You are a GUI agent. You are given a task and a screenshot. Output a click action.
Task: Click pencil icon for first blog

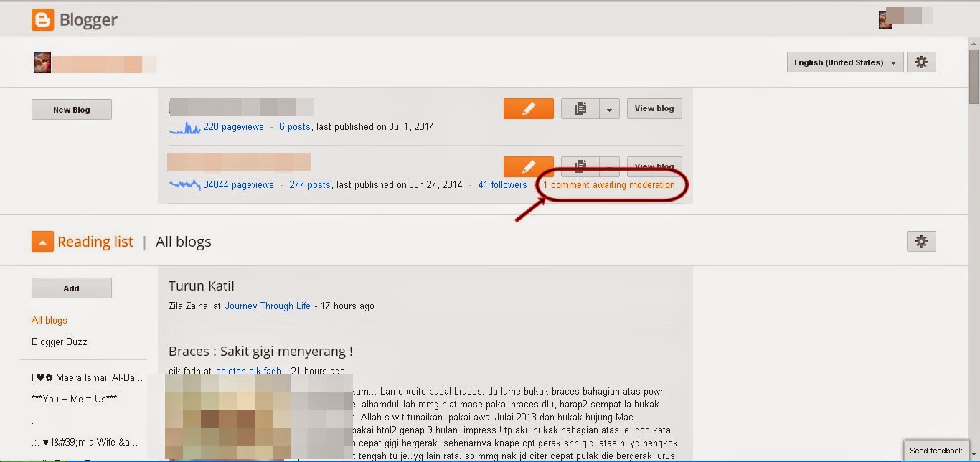529,109
